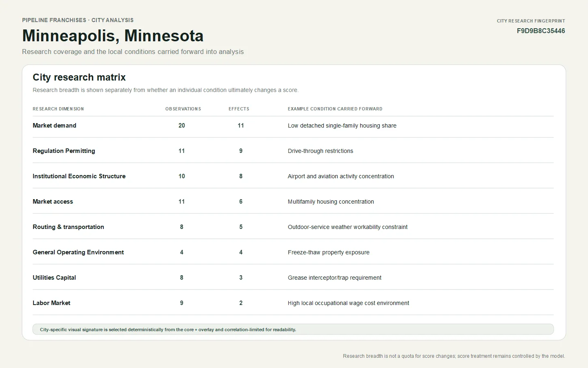The height and width of the screenshot is (368, 588).
Task: Select Regulation Permitting effects value 9
Action: tap(241, 151)
